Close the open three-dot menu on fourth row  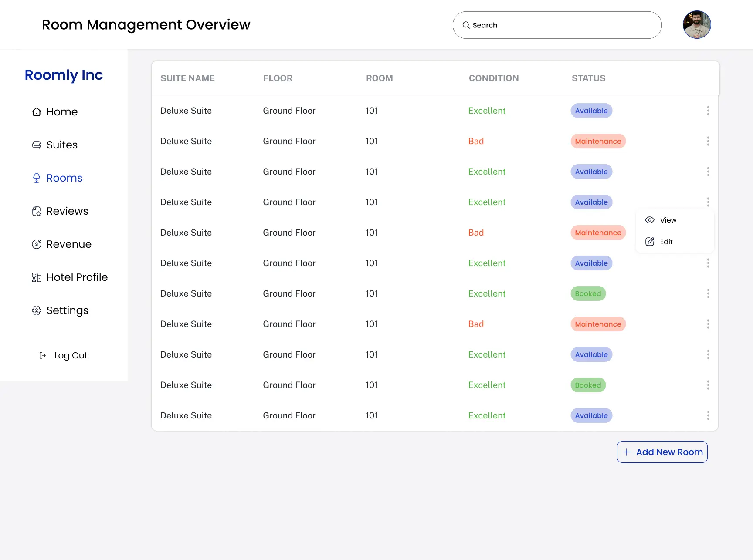pyautogui.click(x=708, y=202)
